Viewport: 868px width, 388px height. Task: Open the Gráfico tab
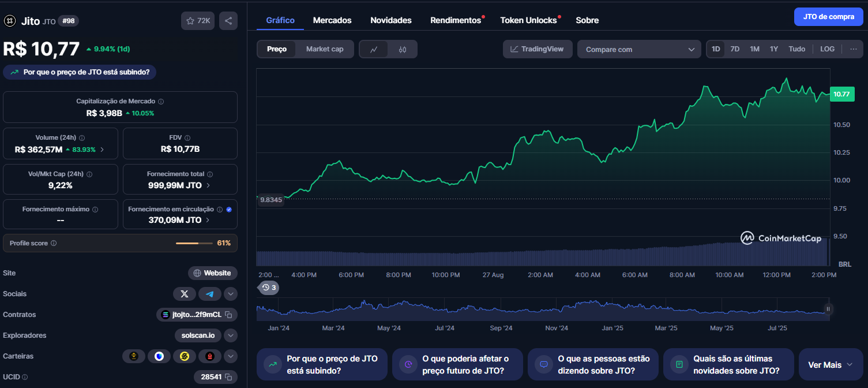pyautogui.click(x=280, y=20)
